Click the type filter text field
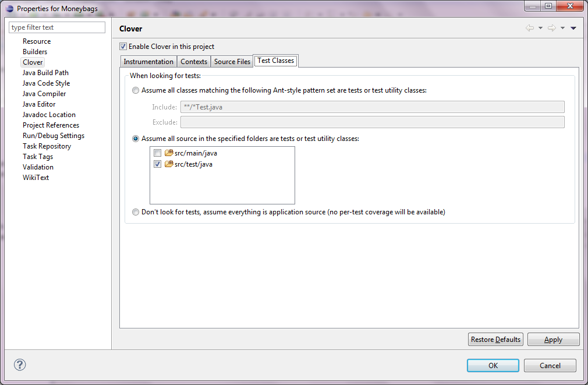Screen dimensions: 588x385 pos(57,27)
